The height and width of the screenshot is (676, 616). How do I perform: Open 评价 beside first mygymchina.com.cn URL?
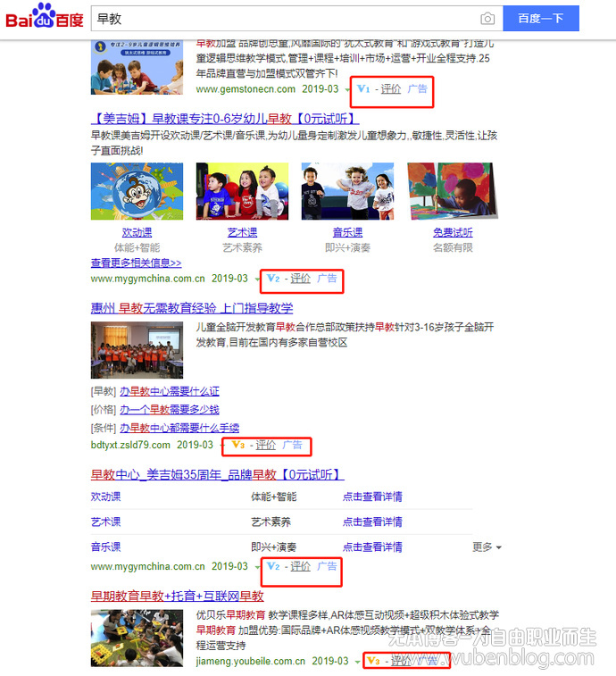(x=300, y=279)
